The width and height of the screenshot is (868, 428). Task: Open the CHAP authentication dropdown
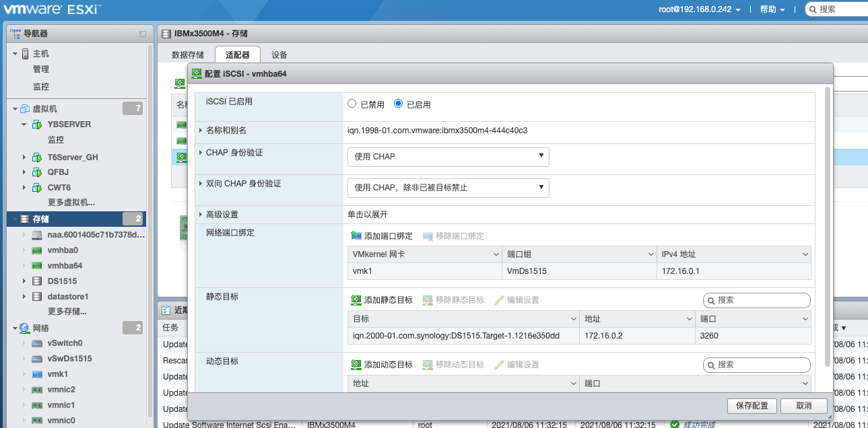[448, 157]
